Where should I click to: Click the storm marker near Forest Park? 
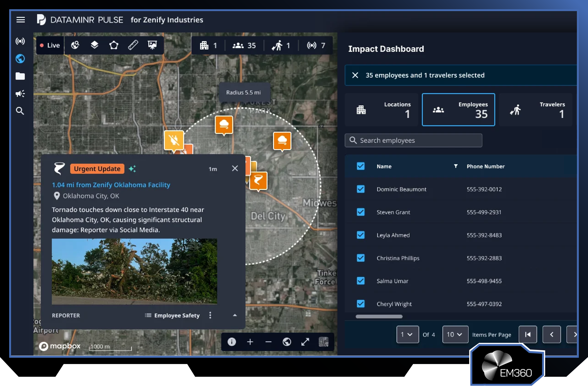pos(224,125)
